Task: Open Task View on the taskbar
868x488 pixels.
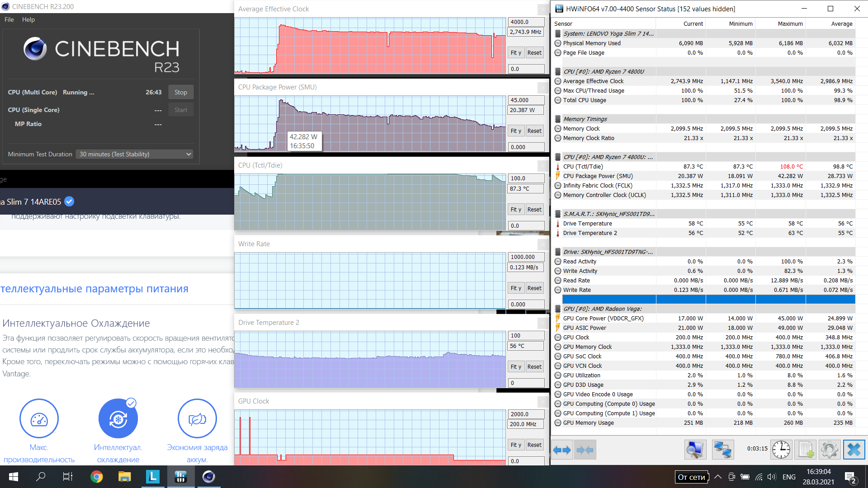Action: coord(68,477)
